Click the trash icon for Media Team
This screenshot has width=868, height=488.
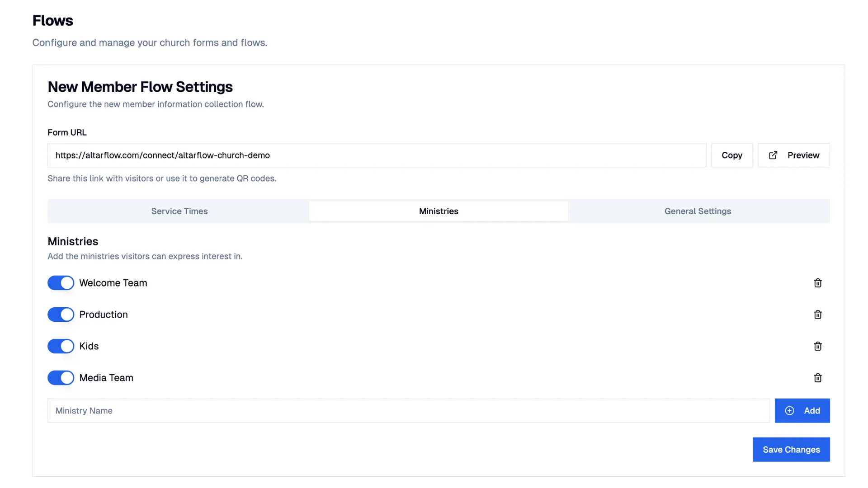[817, 378]
